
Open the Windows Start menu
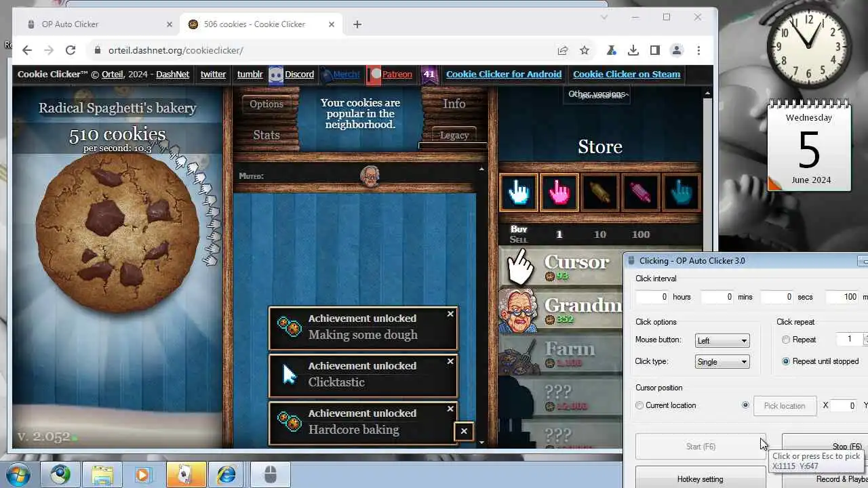(x=18, y=474)
